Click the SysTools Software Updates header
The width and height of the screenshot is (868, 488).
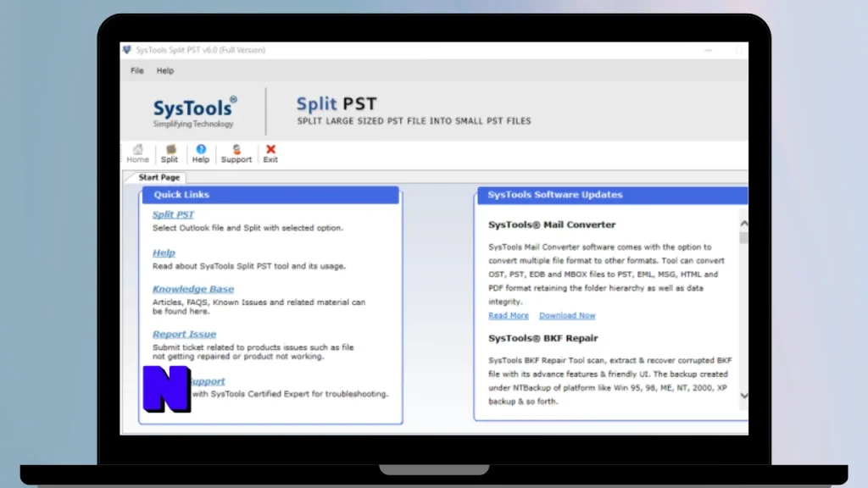[x=612, y=195]
